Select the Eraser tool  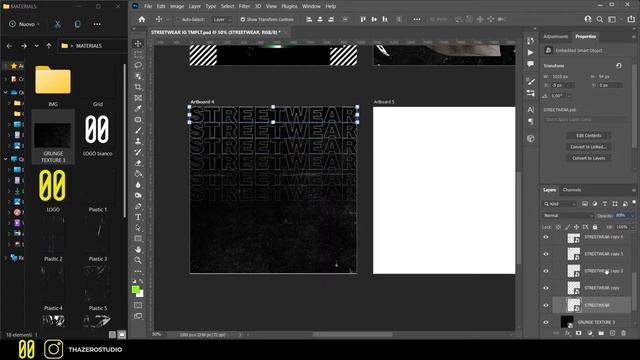(138, 163)
